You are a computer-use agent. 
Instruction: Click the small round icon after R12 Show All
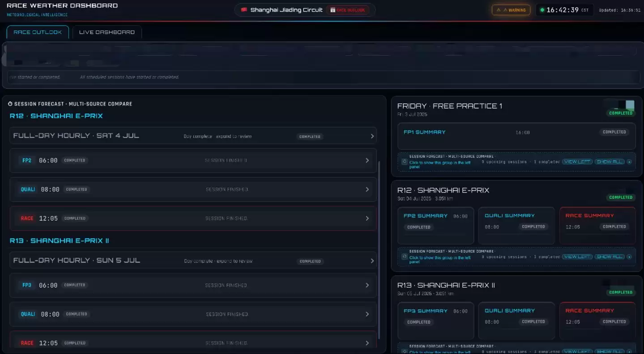click(x=629, y=257)
